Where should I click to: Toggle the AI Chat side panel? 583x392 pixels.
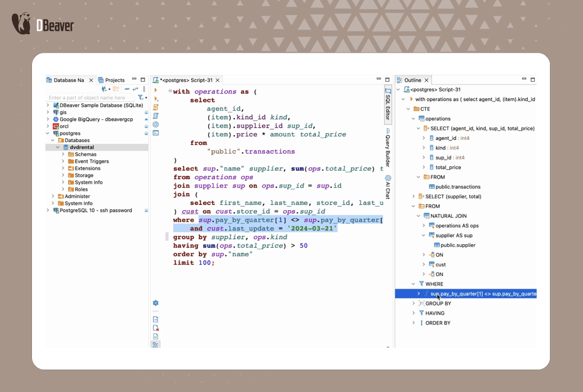click(387, 188)
